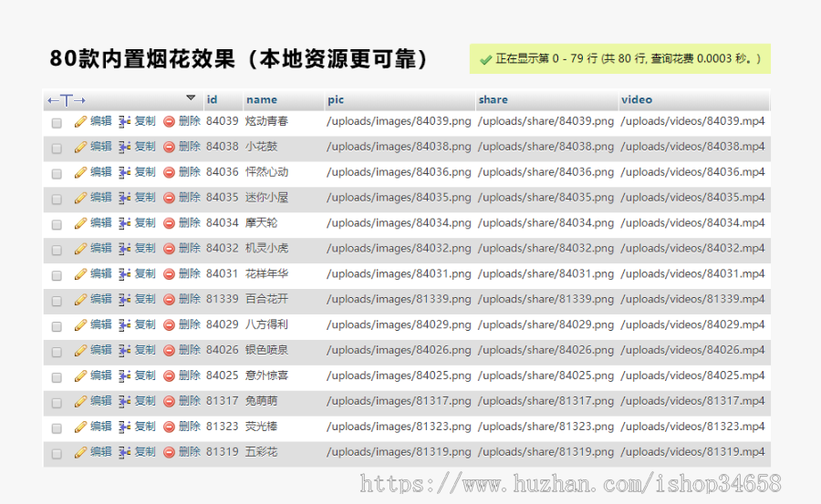The height and width of the screenshot is (504, 821).
Task: Click the video cell /uploads/videos/81319.mp4
Action: (692, 452)
